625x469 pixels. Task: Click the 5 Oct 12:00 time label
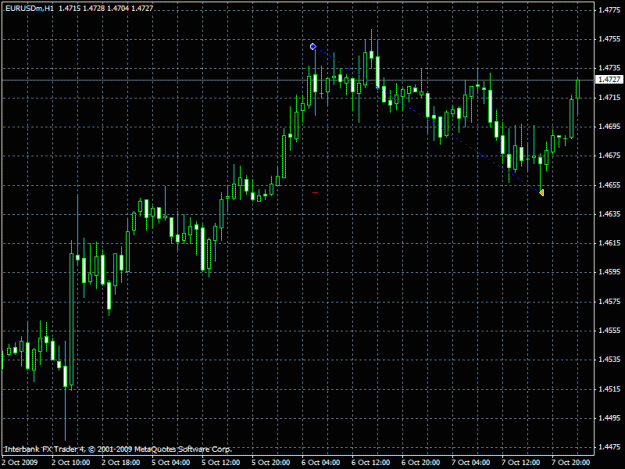[x=221, y=463]
